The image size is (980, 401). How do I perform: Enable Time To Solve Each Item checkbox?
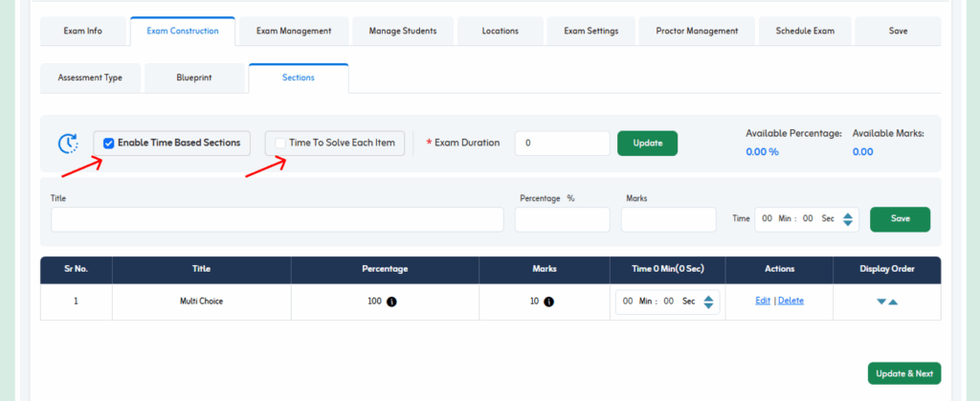(x=279, y=144)
